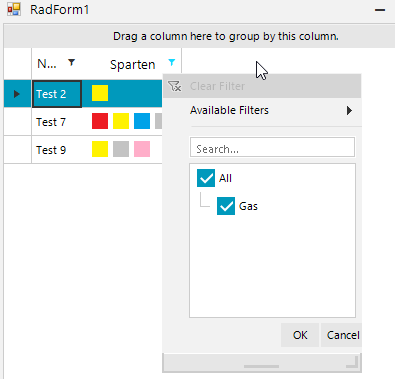Image resolution: width=395 pixels, height=379 pixels.
Task: Focus the Search... input field
Action: pos(272,147)
